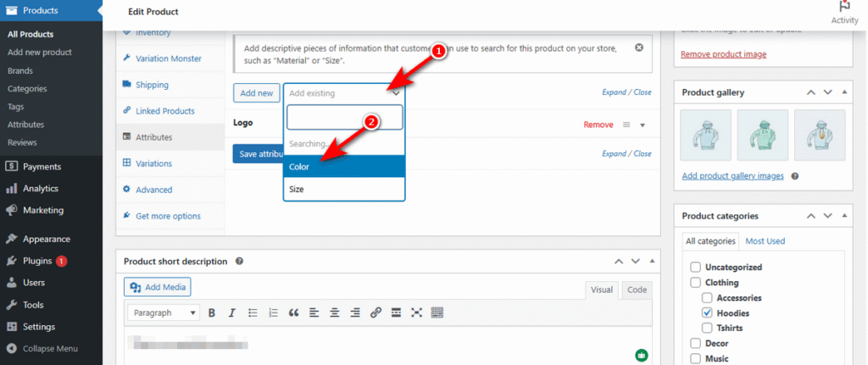Align text right in editor
Image resolution: width=868 pixels, height=365 pixels.
coord(355,313)
